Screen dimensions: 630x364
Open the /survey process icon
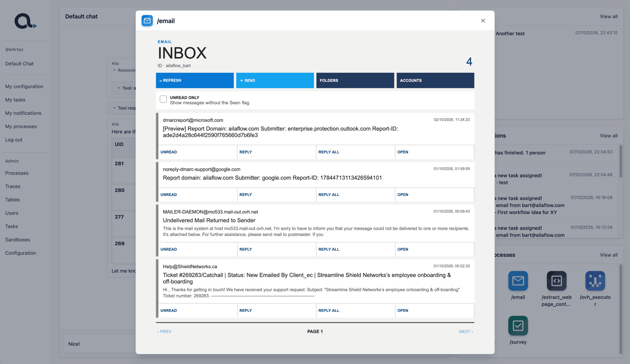[518, 325]
